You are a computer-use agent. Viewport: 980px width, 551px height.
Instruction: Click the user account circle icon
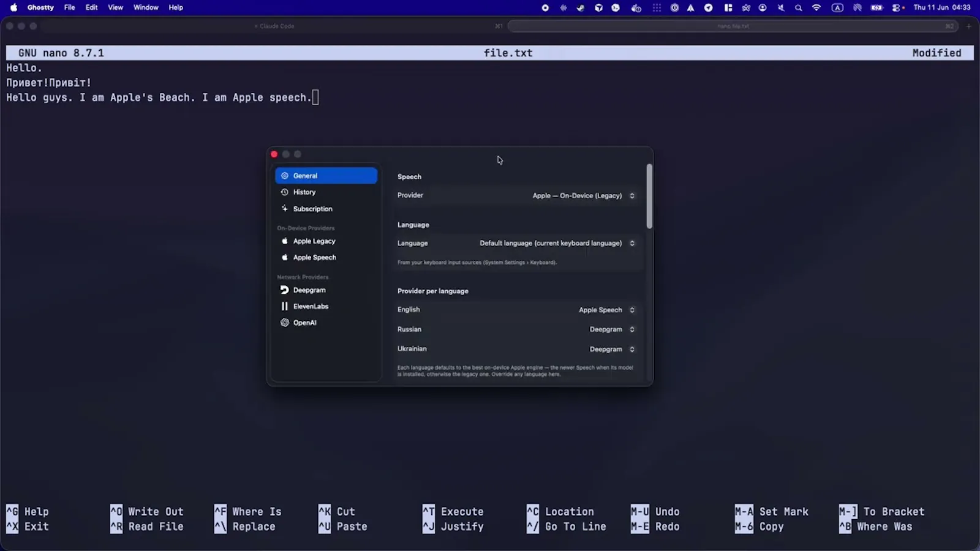pos(763,8)
